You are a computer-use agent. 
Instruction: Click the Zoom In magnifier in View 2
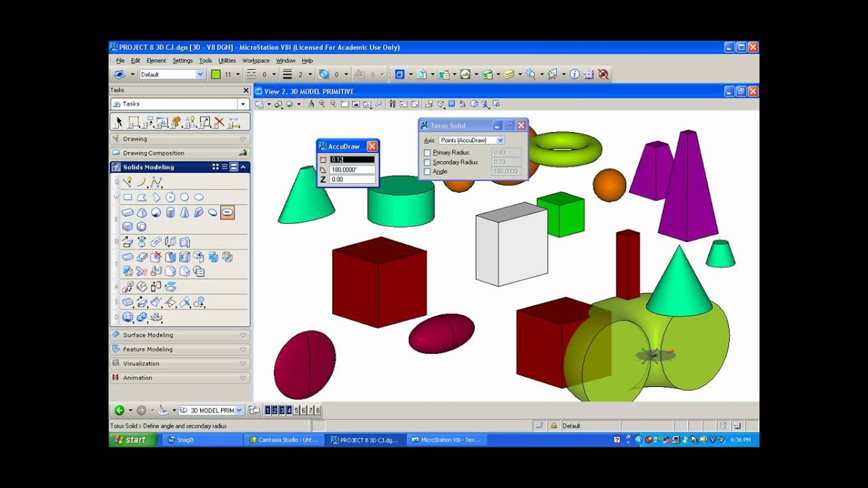tap(322, 104)
